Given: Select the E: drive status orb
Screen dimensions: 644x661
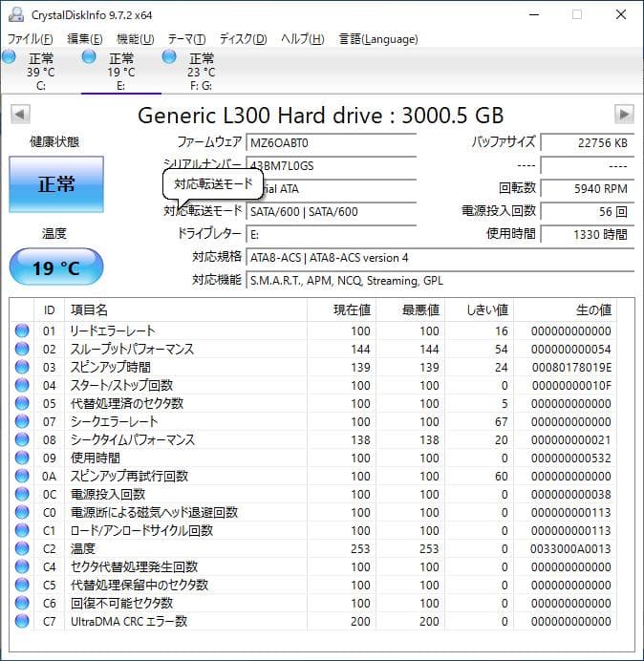Looking at the screenshot, I should [x=89, y=57].
